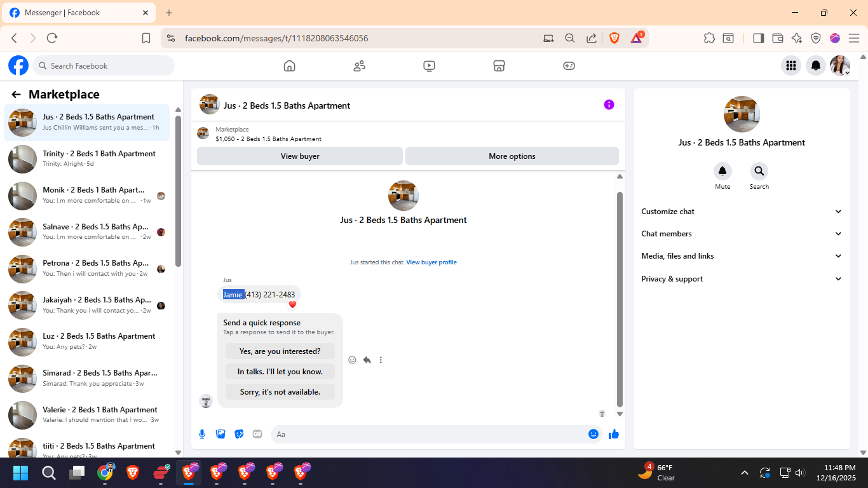
Task: Open the Windows Start menu
Action: pyautogui.click(x=20, y=473)
